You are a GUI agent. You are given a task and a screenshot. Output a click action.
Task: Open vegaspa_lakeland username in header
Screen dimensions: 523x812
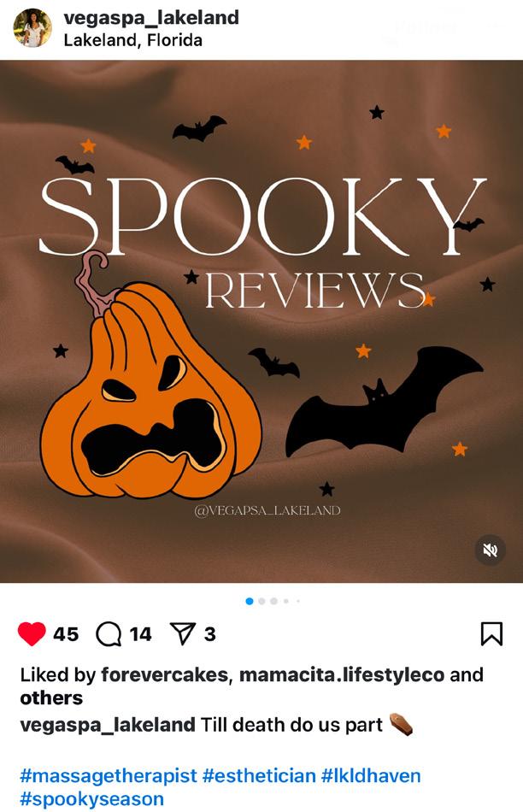tap(151, 18)
